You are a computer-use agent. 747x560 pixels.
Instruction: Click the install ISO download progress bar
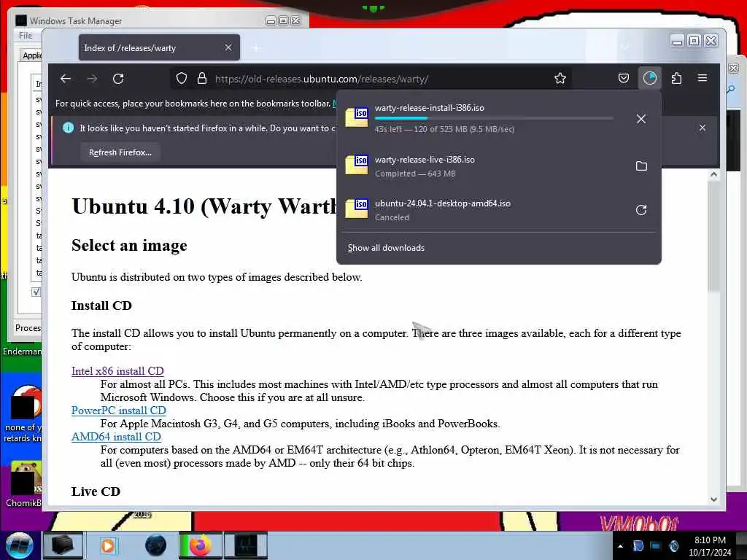click(494, 118)
